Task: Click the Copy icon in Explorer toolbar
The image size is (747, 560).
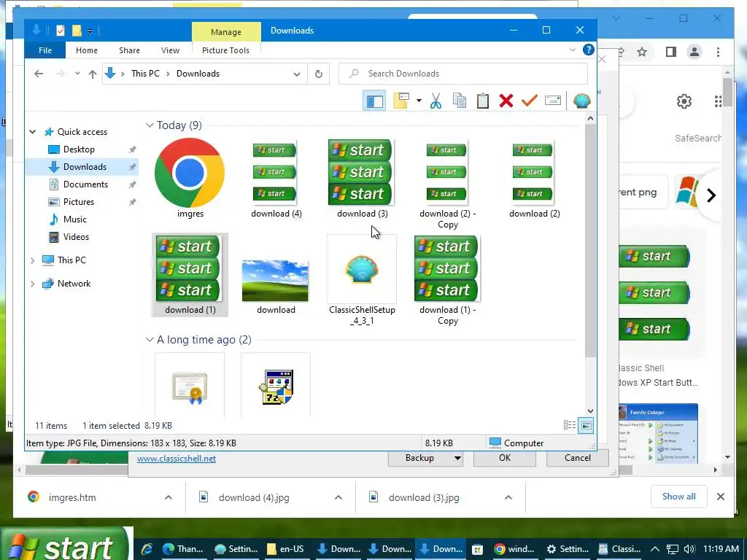Action: [460, 101]
